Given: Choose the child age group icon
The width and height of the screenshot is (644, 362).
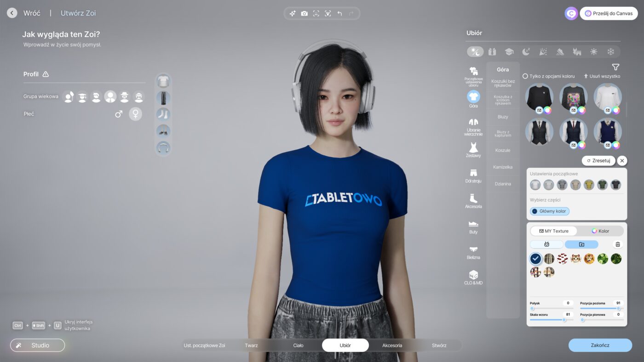Looking at the screenshot, I should coord(69,96).
